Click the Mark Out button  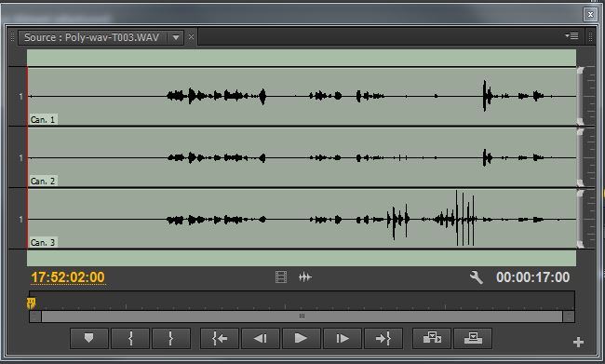point(171,339)
